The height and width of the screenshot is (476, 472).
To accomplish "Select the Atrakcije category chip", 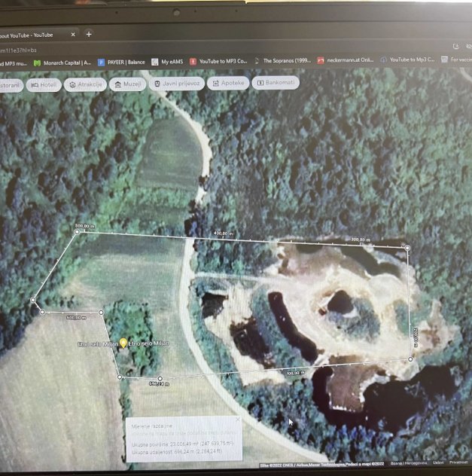I will (x=85, y=84).
